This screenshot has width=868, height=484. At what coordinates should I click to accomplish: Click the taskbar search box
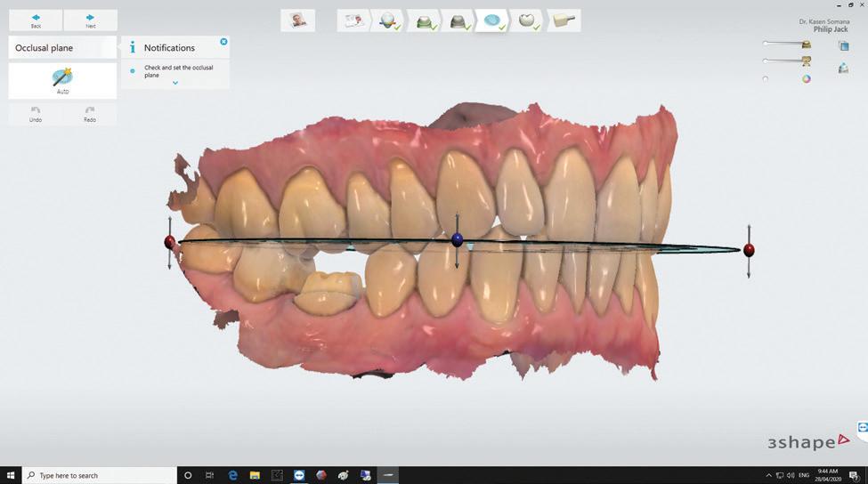[x=100, y=475]
